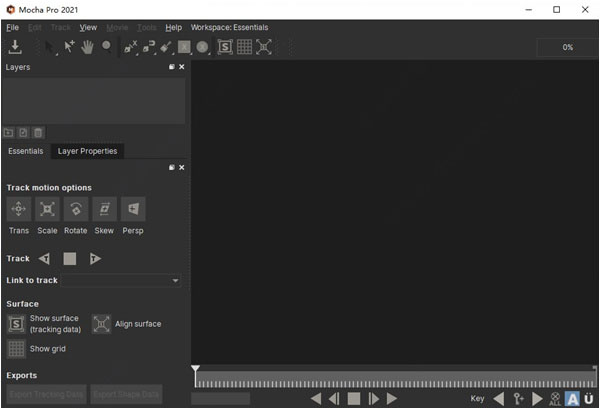The height and width of the screenshot is (409, 600).
Task: Click the timeline playhead marker
Action: click(196, 369)
